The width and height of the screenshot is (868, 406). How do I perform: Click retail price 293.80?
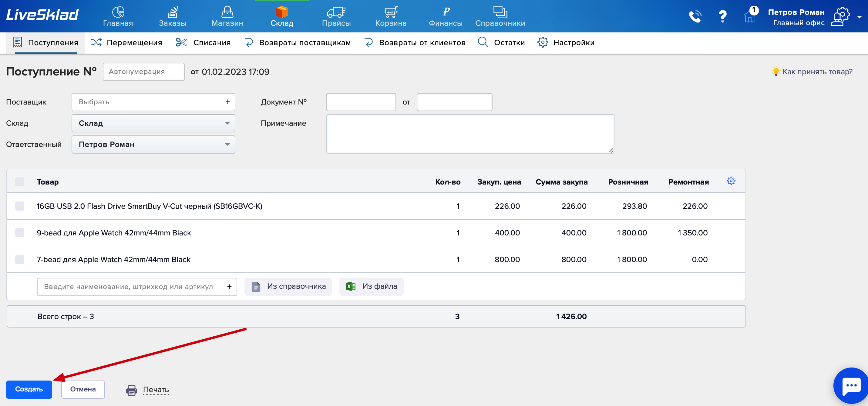(x=634, y=206)
